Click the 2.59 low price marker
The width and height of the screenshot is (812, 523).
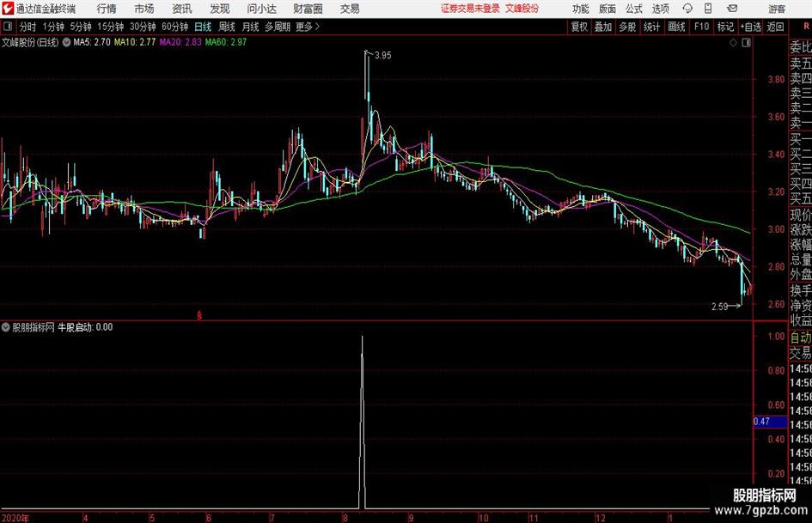click(720, 307)
